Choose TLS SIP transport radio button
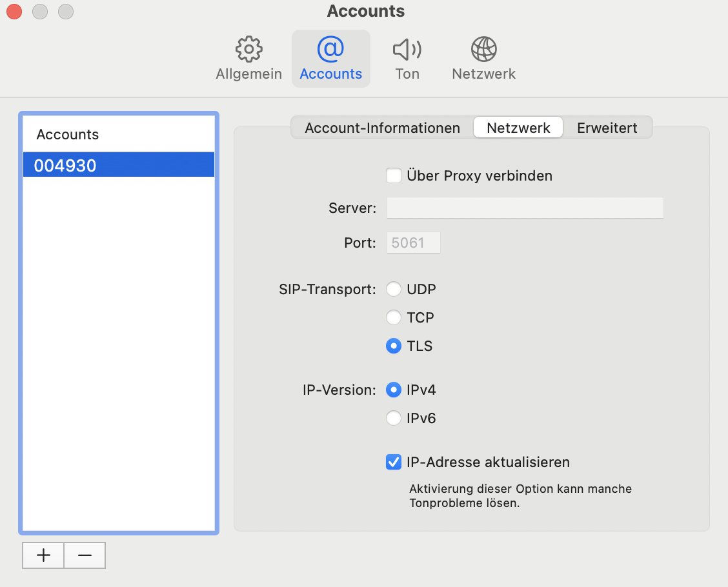The image size is (728, 587). [393, 346]
